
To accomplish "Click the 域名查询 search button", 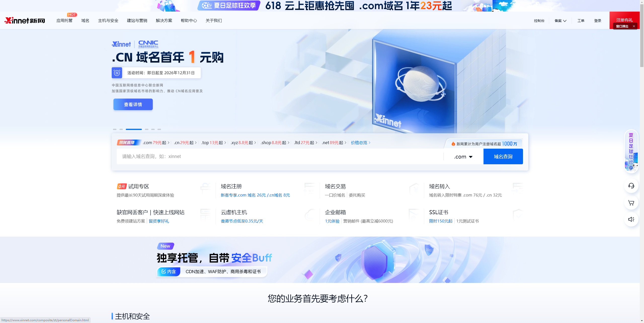I will (503, 156).
